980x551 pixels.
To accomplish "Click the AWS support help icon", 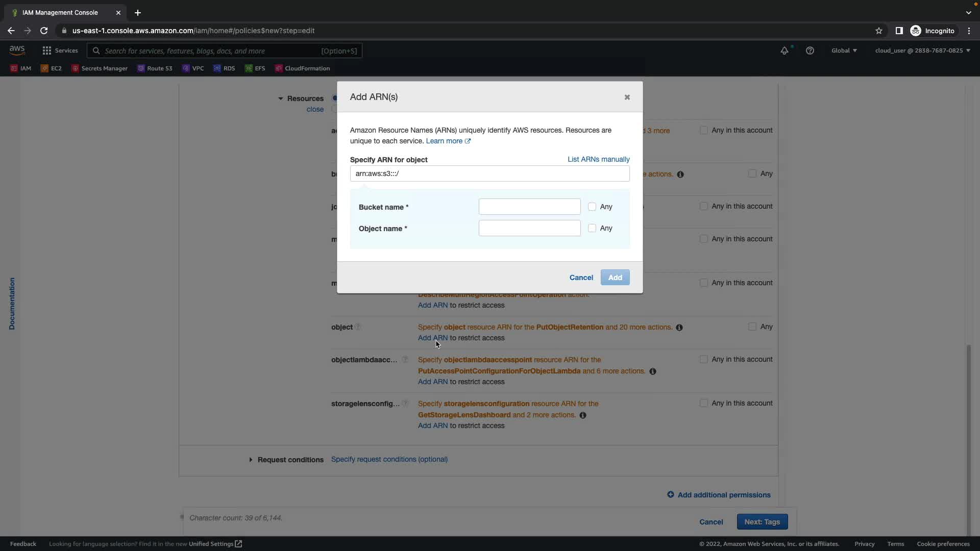I will click(810, 51).
